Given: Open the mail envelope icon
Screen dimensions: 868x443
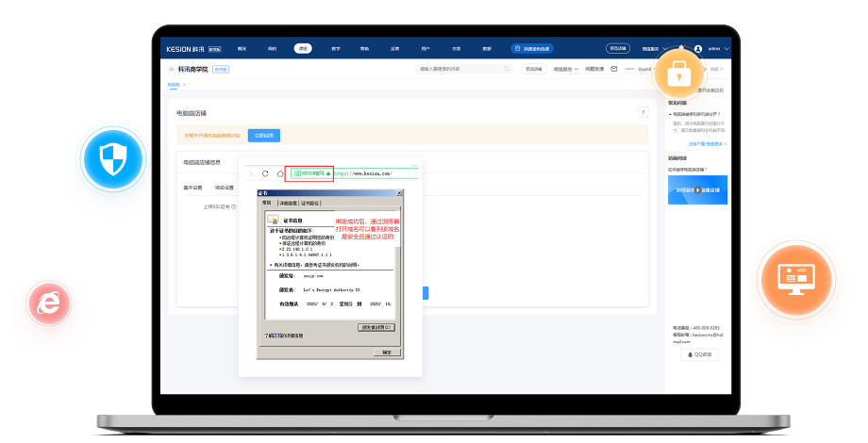Looking at the screenshot, I should 614,69.
